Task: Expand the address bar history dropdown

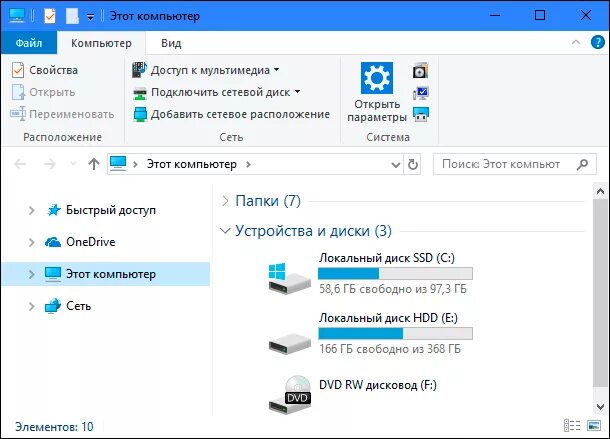Action: pyautogui.click(x=396, y=164)
